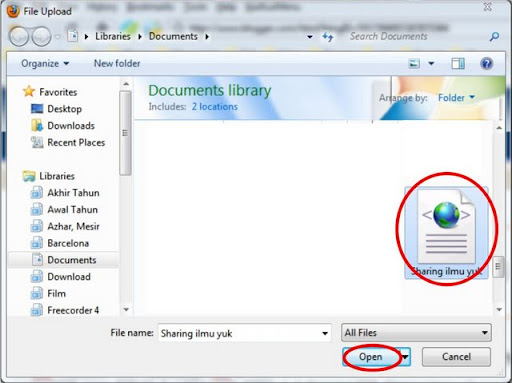Select the Sharing ilmu yuk file

click(x=446, y=232)
